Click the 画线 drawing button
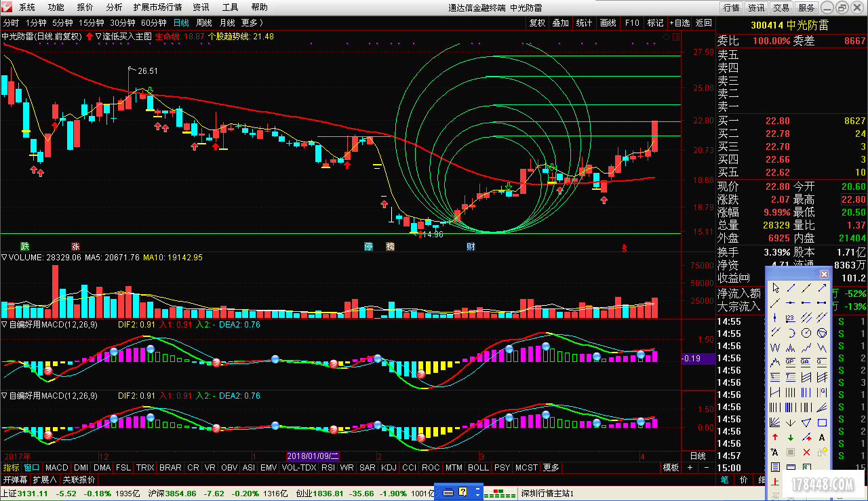This screenshot has height=501, width=868. pos(608,22)
